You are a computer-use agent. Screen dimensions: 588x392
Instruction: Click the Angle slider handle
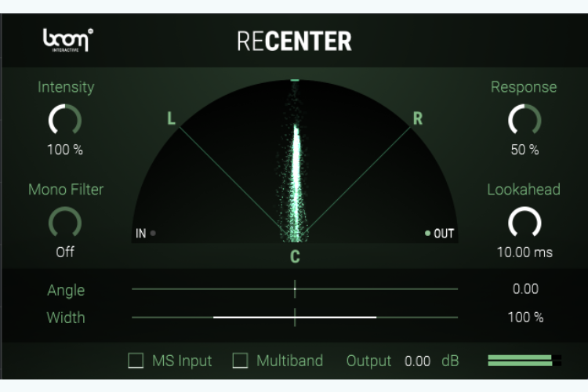(x=295, y=289)
